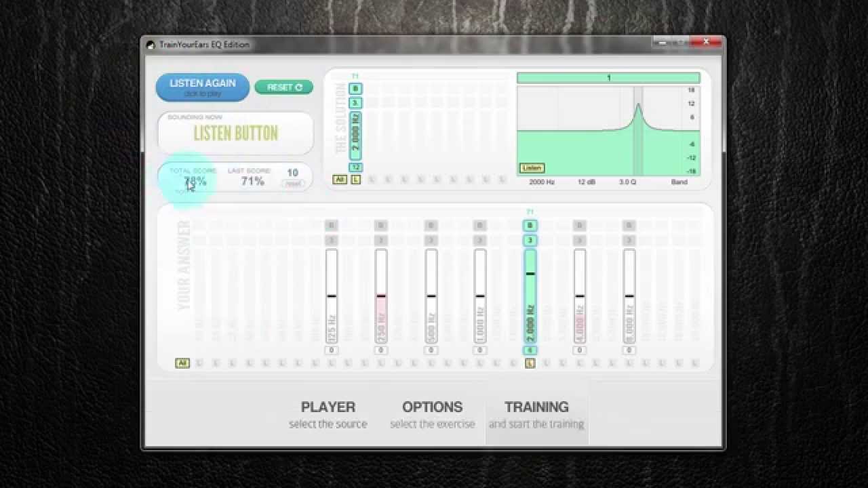This screenshot has width=868, height=488.
Task: Click the Q value box above 2,000 Hz answer slider
Action: tap(530, 241)
